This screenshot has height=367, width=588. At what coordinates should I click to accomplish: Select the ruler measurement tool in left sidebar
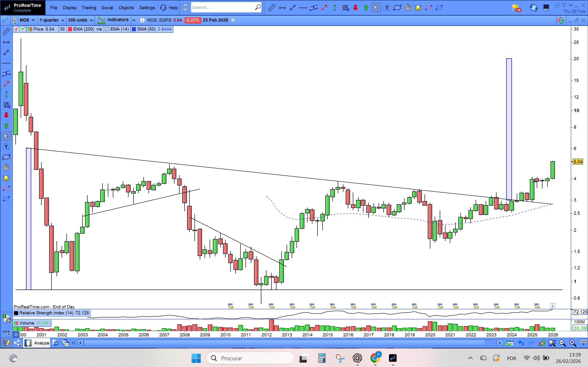coord(6,32)
